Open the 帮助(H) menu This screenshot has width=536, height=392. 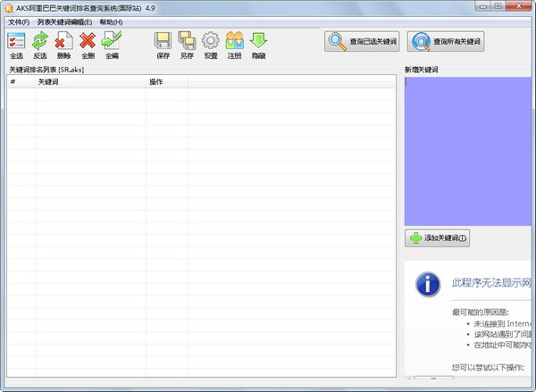(111, 21)
